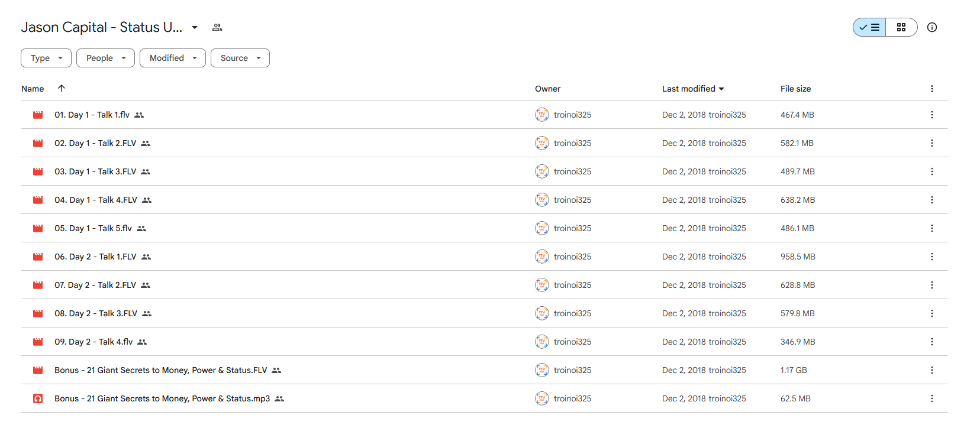
Task: Select file 09. Day 2 - Talk 4.flv
Action: 484,342
